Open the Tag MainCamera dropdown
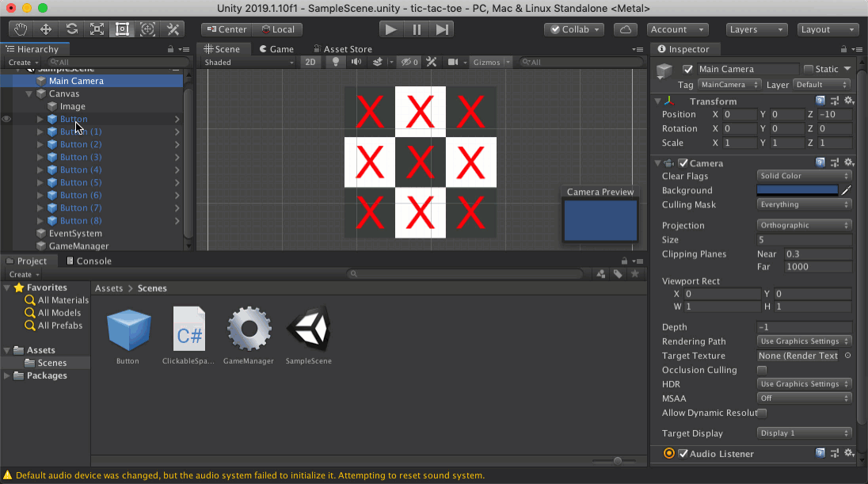 (729, 85)
